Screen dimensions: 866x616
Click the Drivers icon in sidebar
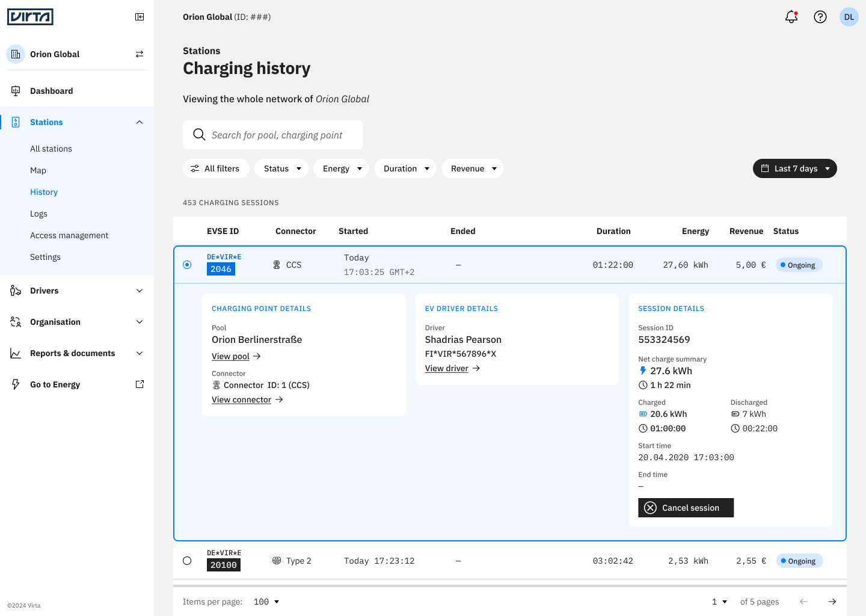pos(16,291)
